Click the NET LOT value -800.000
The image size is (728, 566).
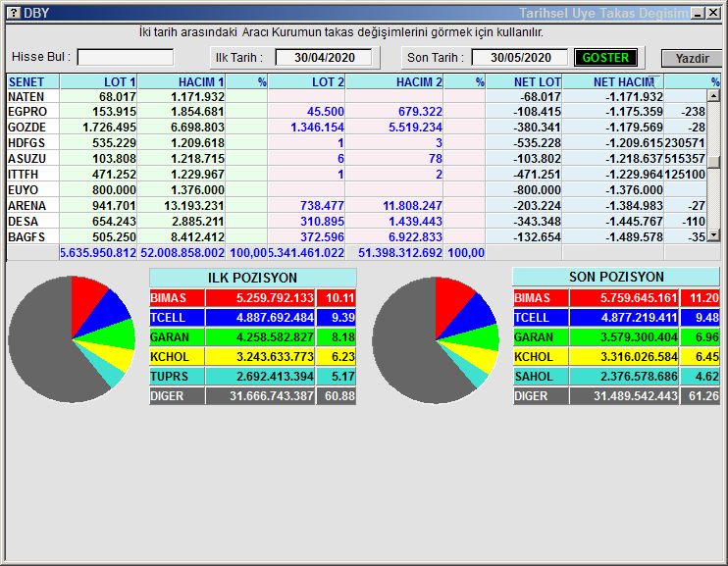click(538, 190)
